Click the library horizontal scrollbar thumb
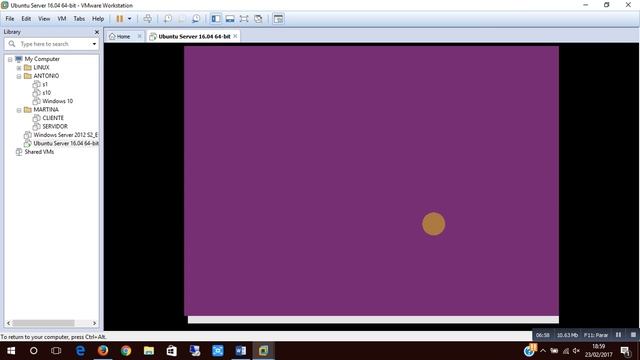640x360 pixels. [43, 323]
